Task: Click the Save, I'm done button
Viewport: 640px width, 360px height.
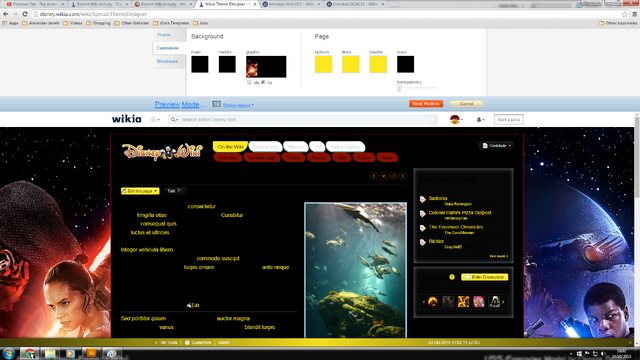Action: click(x=426, y=104)
